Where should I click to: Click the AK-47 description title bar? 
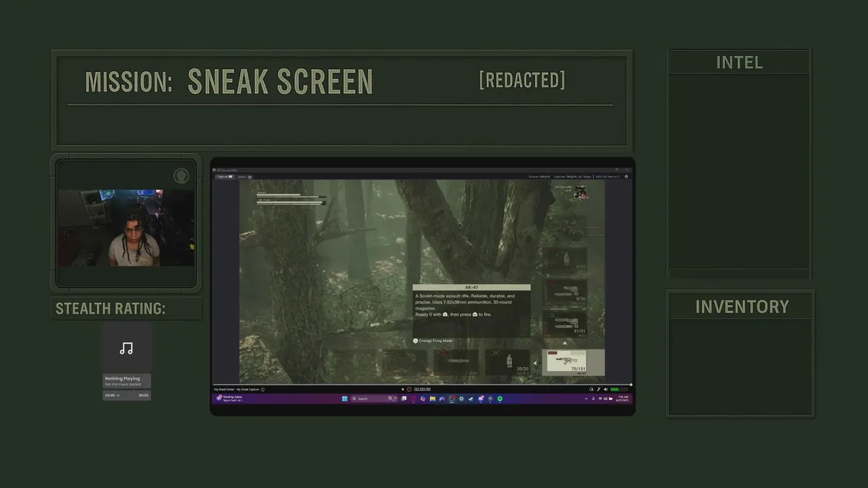[x=471, y=287]
